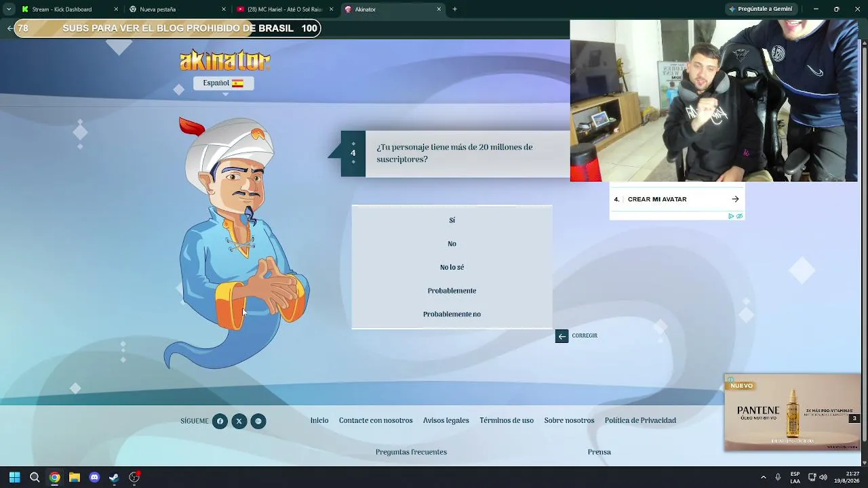Open the "Avisos legales" link
Viewport: 868px width, 488px height.
click(446, 421)
